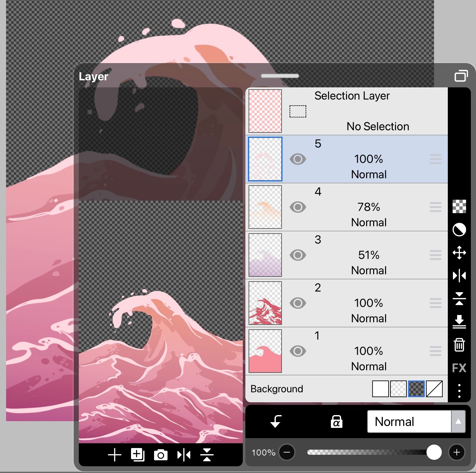The image size is (476, 473).
Task: Select layer 5 thumbnail
Action: tap(265, 159)
